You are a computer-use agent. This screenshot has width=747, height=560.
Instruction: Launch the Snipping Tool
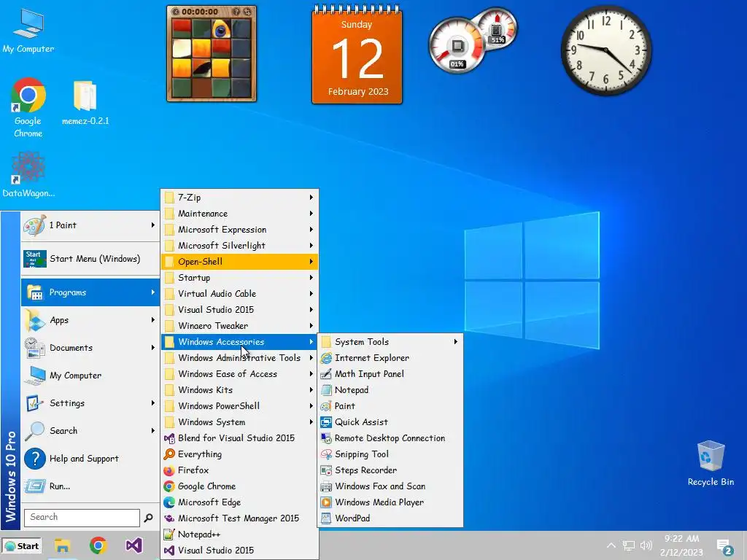[390, 454]
